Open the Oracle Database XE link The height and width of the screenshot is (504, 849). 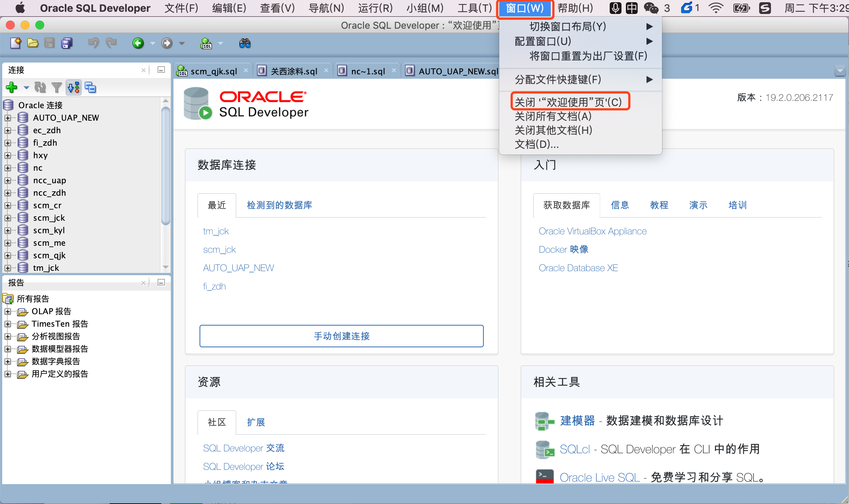578,268
